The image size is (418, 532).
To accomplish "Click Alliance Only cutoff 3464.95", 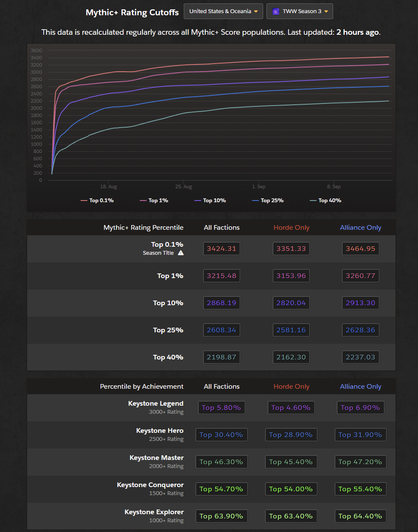I will 361,249.
